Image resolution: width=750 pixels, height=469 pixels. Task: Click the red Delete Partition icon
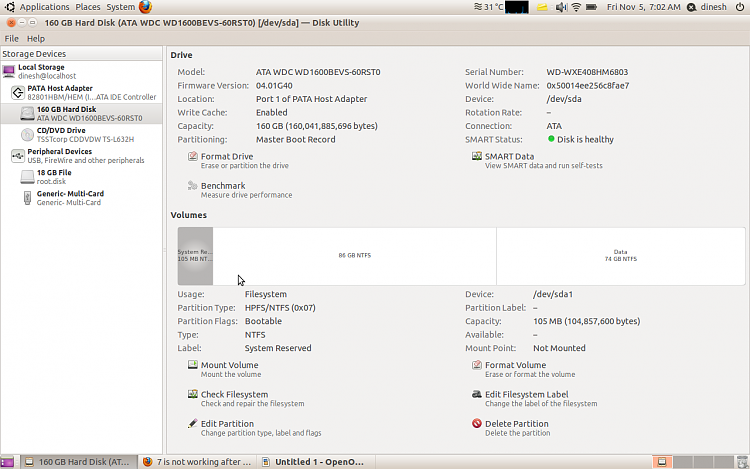pyautogui.click(x=476, y=423)
